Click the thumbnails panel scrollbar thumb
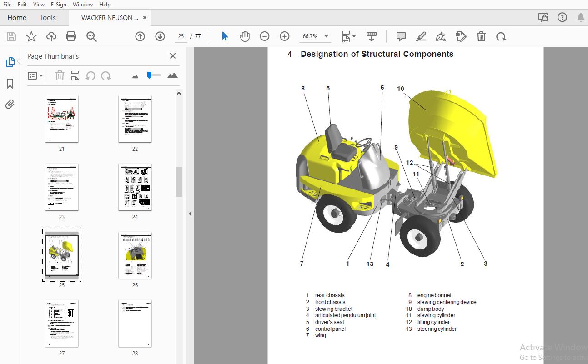Screen dimensions: 588x364 tap(179, 182)
